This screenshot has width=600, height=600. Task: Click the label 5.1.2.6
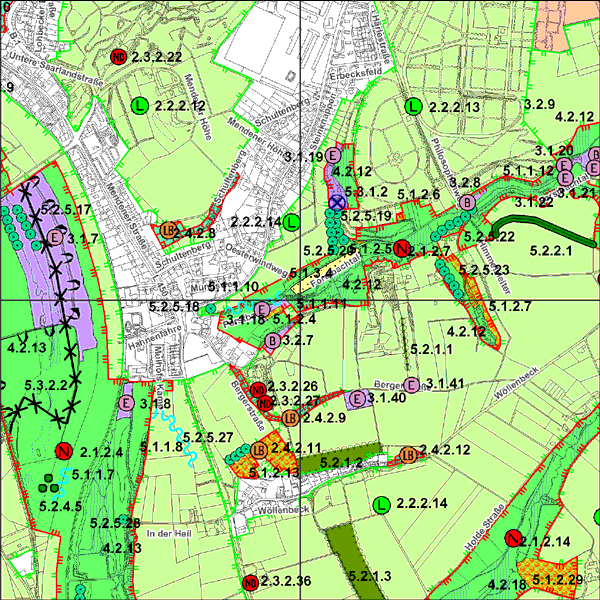[419, 194]
